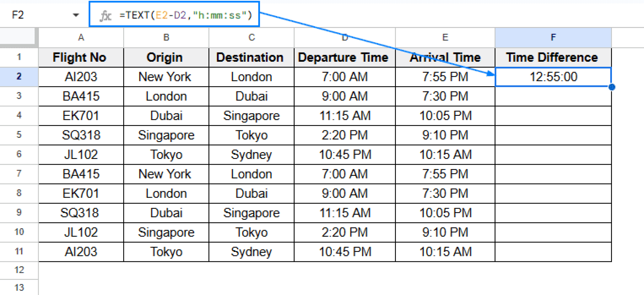Viewport: 644px width, 295px height.
Task: Select the Flight No header cell
Action: click(80, 57)
